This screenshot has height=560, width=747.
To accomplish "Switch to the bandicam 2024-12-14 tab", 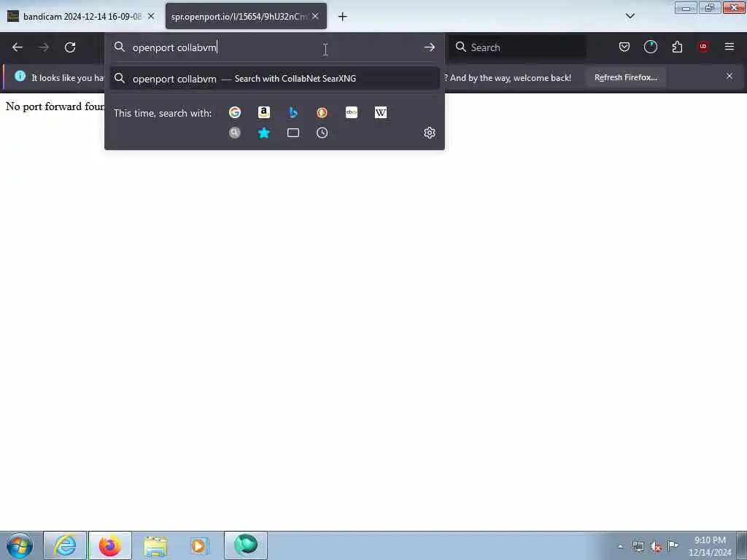I will point(81,16).
